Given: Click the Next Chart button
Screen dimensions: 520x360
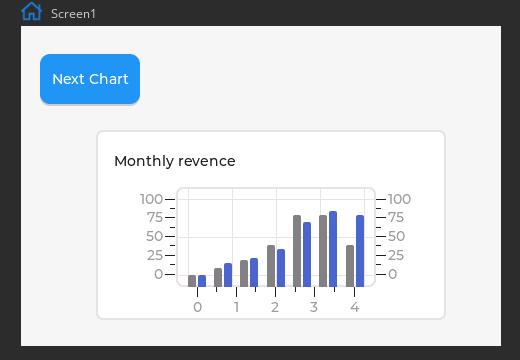Looking at the screenshot, I should tap(90, 79).
